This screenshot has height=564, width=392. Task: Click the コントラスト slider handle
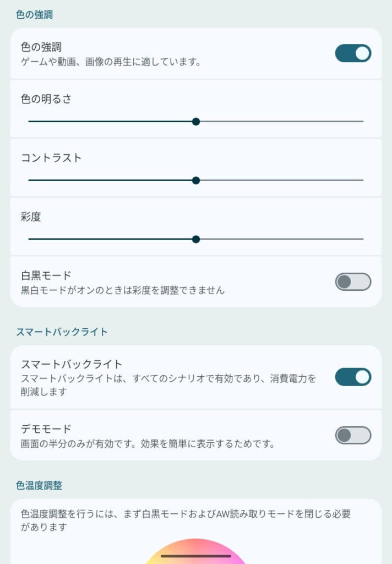pos(196,181)
